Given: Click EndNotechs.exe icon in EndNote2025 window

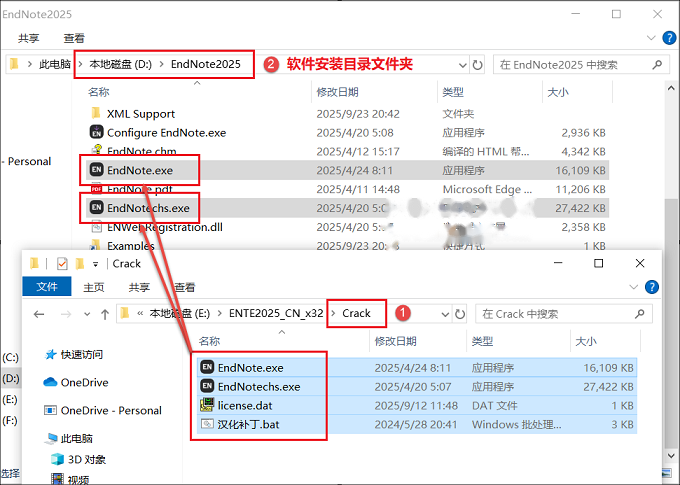Looking at the screenshot, I should [x=96, y=207].
